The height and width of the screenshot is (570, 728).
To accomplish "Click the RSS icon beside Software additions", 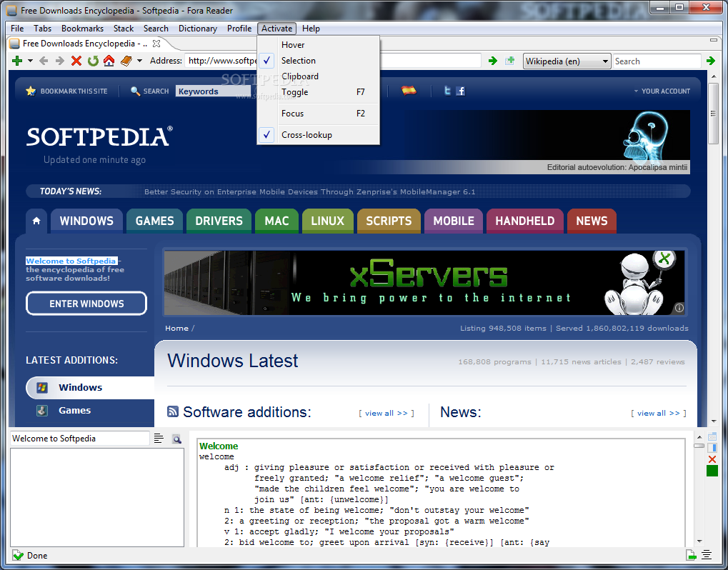I will 173,411.
